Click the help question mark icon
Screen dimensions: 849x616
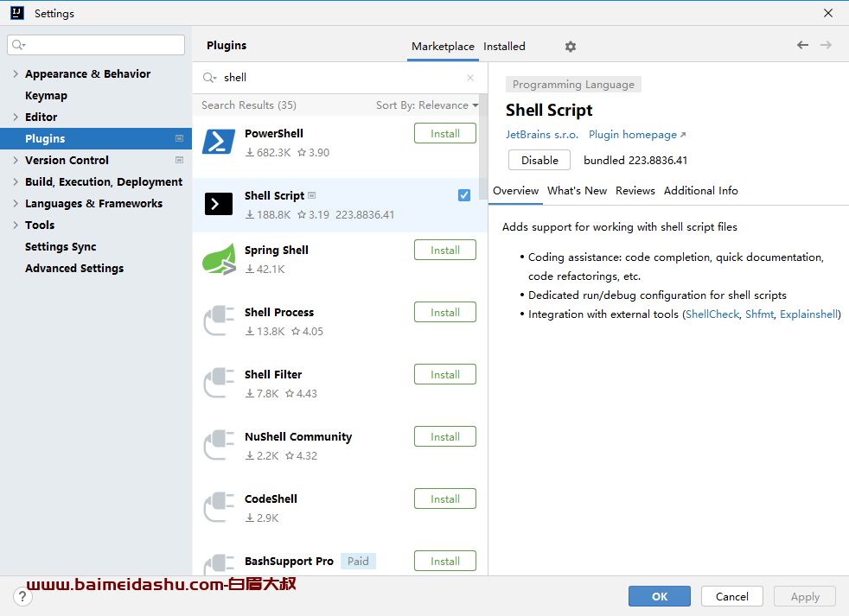tap(22, 596)
